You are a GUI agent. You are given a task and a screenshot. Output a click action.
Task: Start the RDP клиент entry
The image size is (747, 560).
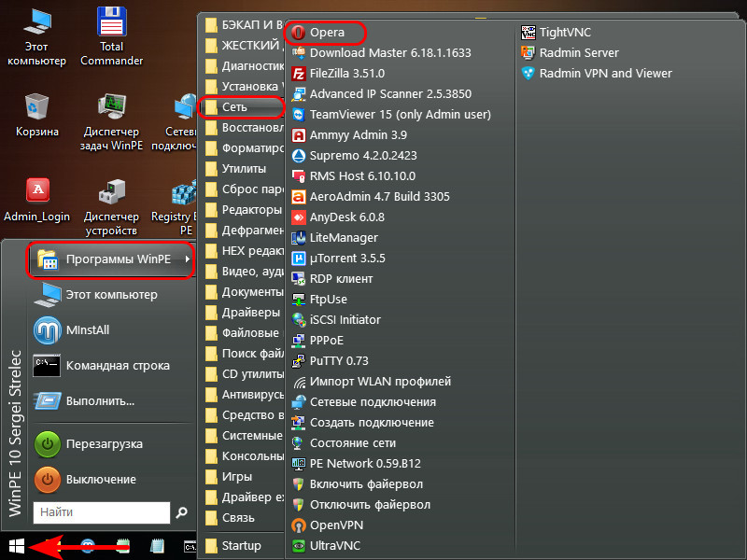coord(332,278)
